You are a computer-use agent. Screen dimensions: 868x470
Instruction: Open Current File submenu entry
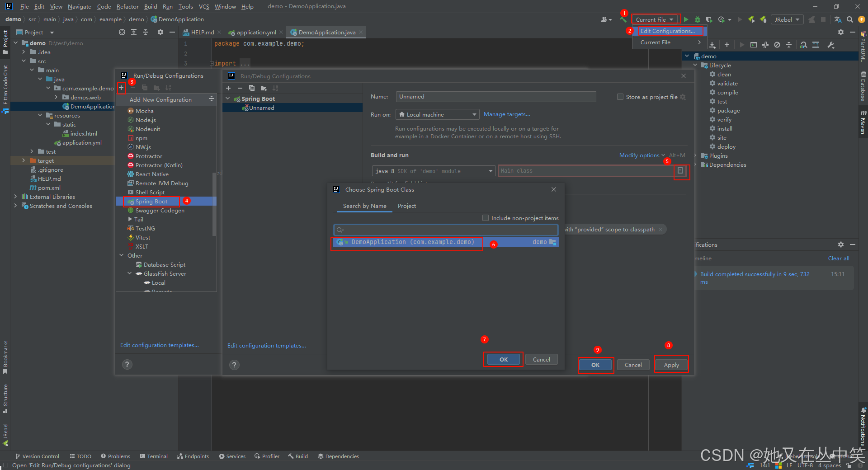tap(670, 42)
